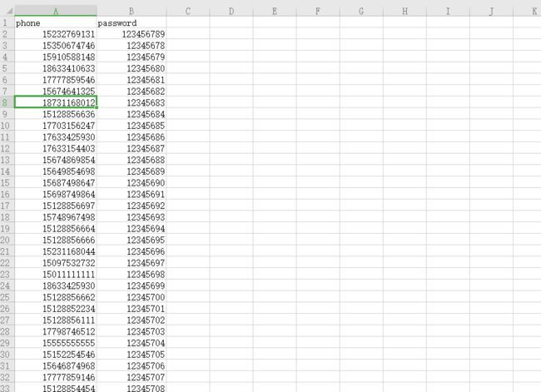Select cell with 123456789
Image resolution: width=541 pixels, height=392 pixels.
(132, 34)
